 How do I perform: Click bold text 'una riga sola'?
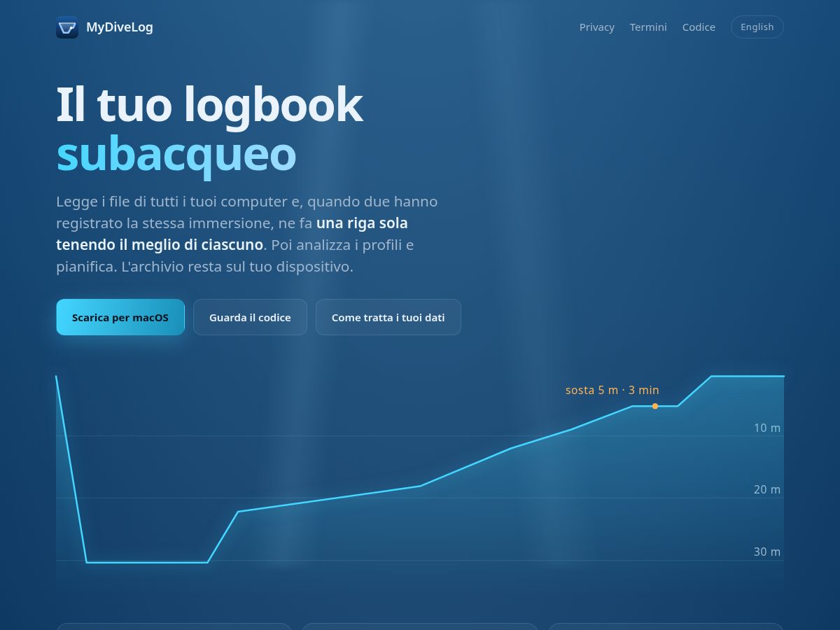pyautogui.click(x=362, y=223)
